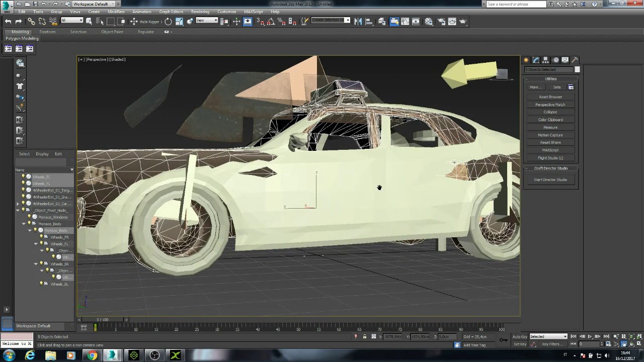Open the Workspace: Default dropdown

coord(94,4)
